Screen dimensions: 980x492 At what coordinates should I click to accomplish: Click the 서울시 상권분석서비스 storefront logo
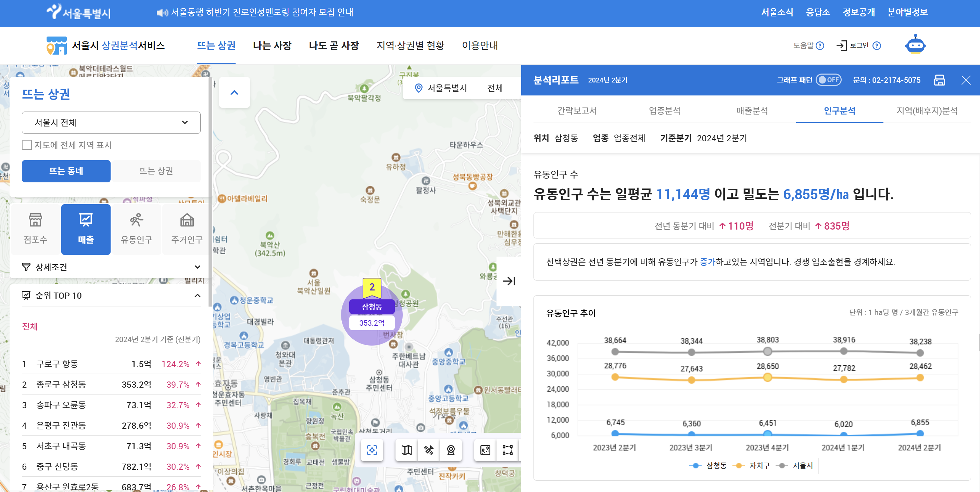[105, 45]
